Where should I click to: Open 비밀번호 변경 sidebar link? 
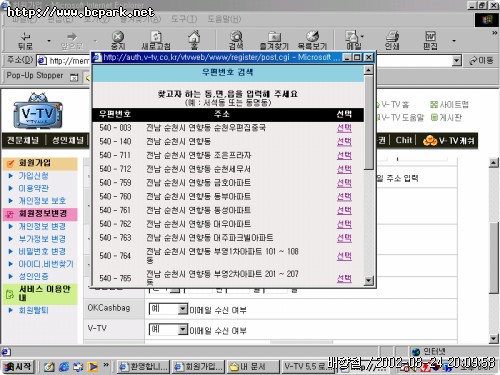[x=42, y=251]
